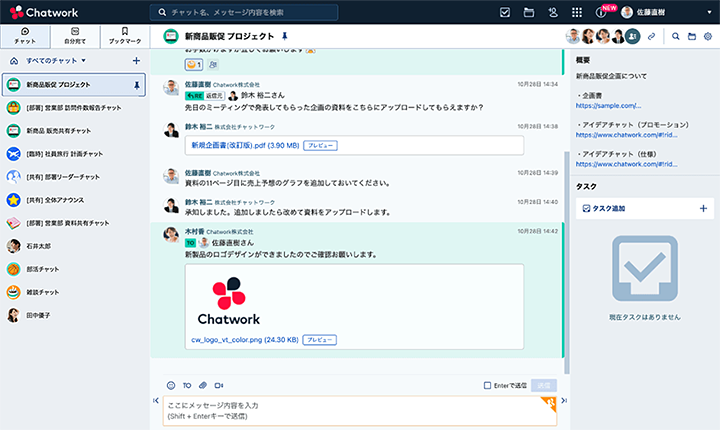
Task: Click the message input field
Action: (x=350, y=410)
